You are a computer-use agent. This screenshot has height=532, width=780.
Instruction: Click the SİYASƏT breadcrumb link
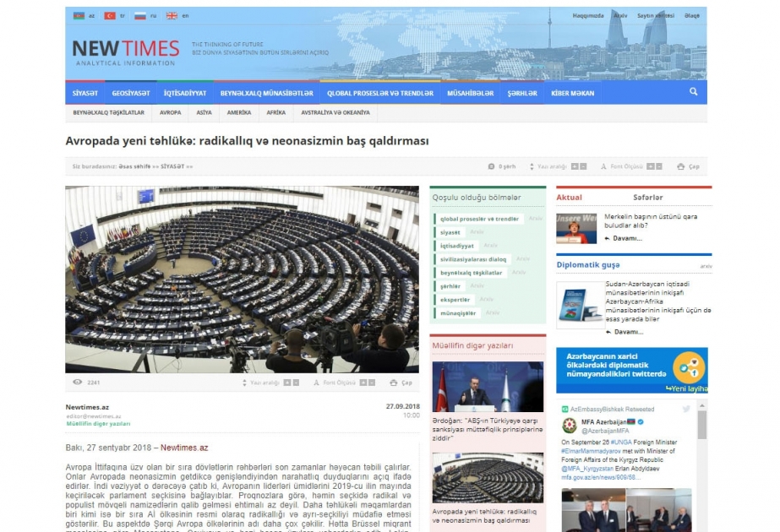[172, 166]
